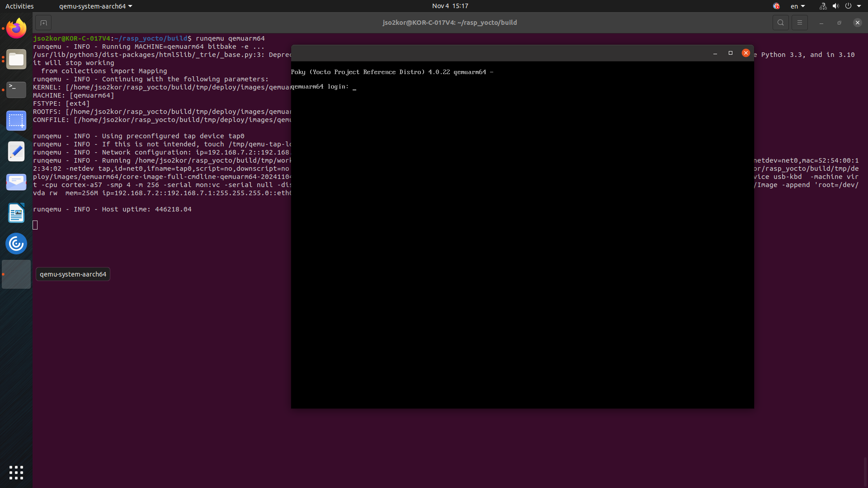Image resolution: width=868 pixels, height=488 pixels.
Task: Open the Files manager dock icon
Action: click(x=16, y=59)
